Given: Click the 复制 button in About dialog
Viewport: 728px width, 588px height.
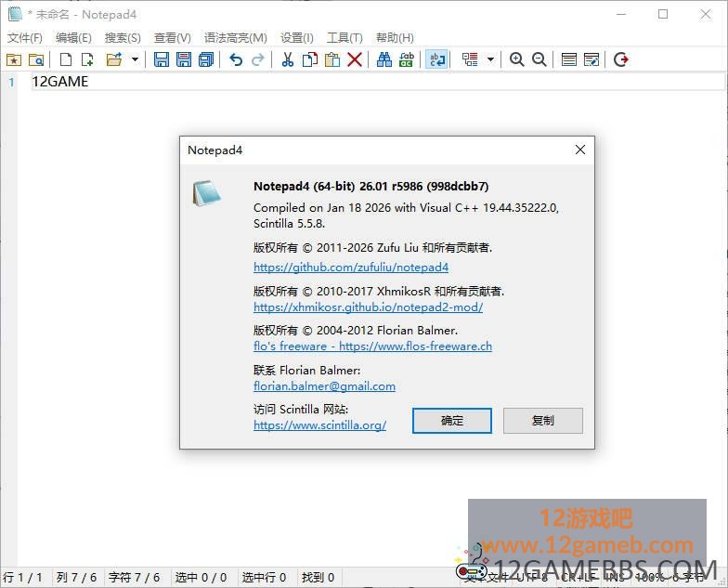Looking at the screenshot, I should pyautogui.click(x=542, y=421).
